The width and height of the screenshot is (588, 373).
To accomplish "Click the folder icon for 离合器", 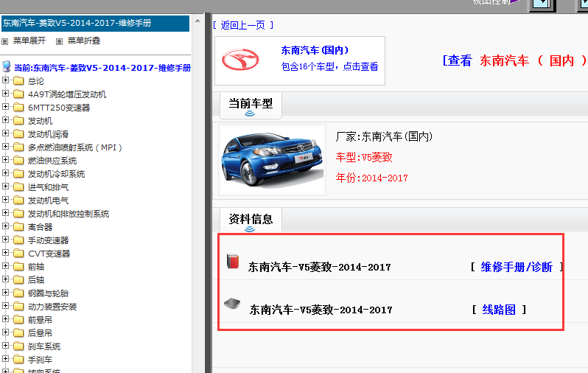I will (18, 226).
